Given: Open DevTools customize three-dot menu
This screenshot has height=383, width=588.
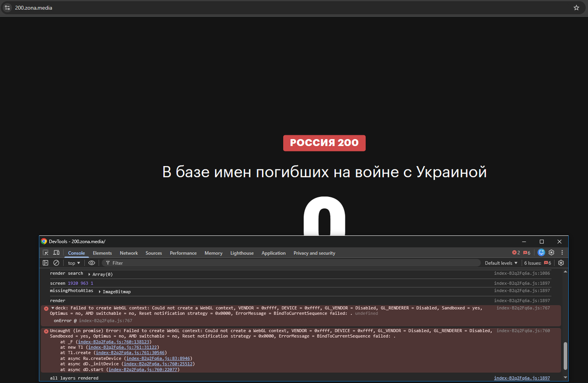Looking at the screenshot, I should (561, 253).
